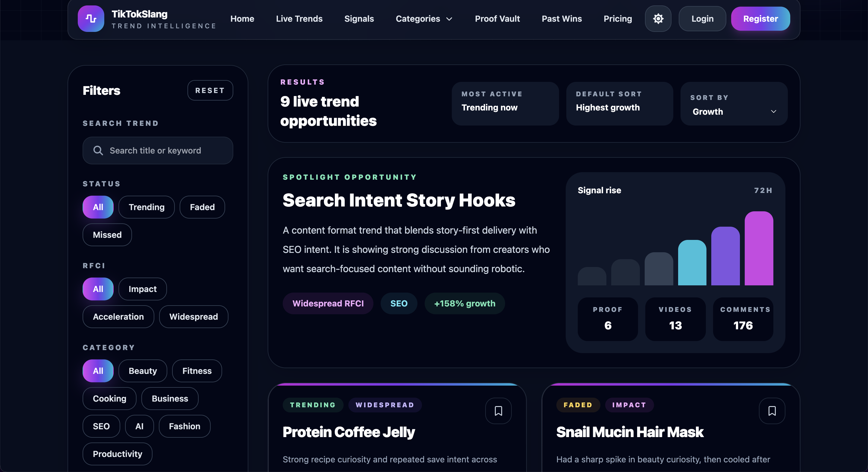This screenshot has width=868, height=472.
Task: Bookmark the Snail Mucin Hair Mask card
Action: tap(772, 411)
